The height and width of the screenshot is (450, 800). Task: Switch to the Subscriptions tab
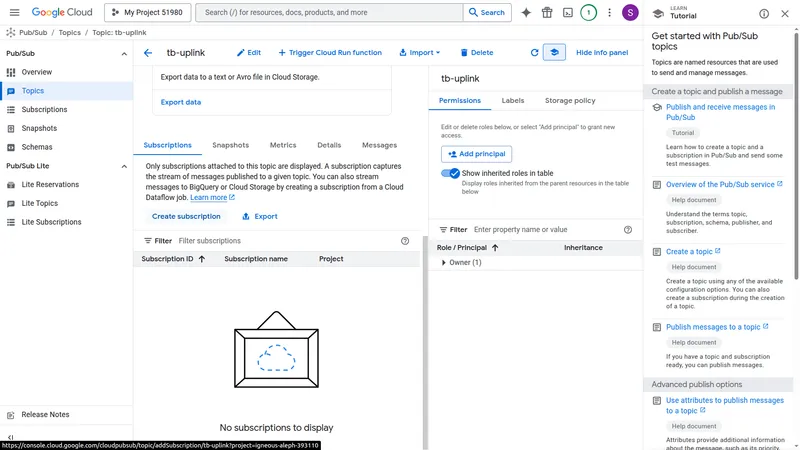[167, 145]
